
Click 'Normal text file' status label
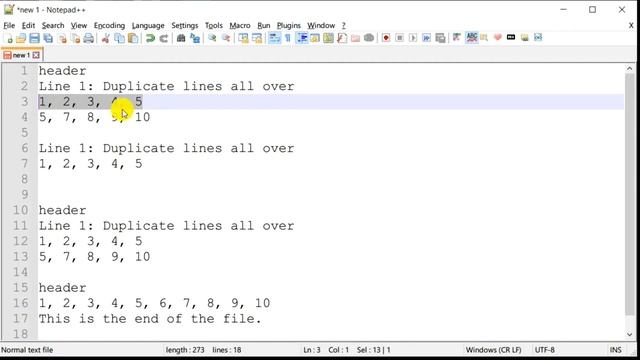[x=27, y=350]
